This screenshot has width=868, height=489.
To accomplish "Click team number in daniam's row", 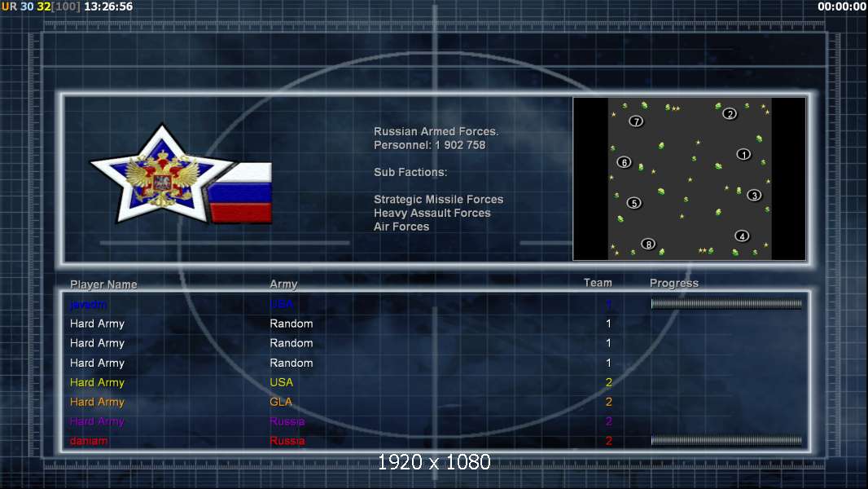I will pyautogui.click(x=608, y=441).
